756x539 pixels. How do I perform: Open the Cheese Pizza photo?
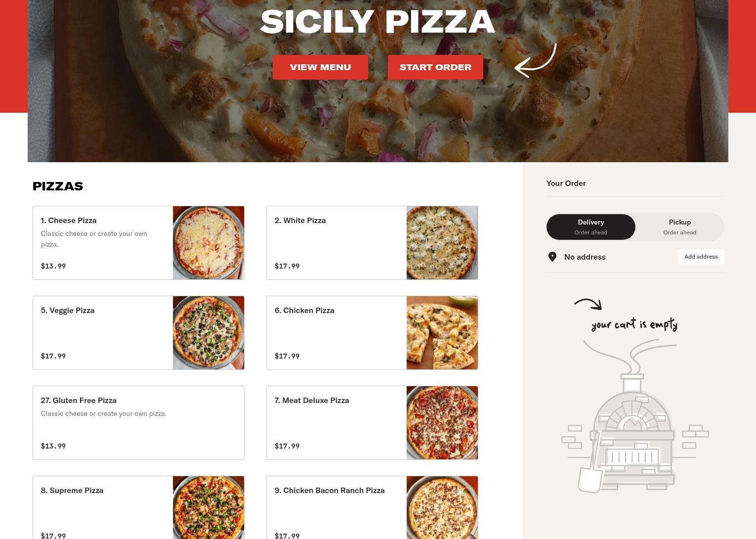click(209, 243)
